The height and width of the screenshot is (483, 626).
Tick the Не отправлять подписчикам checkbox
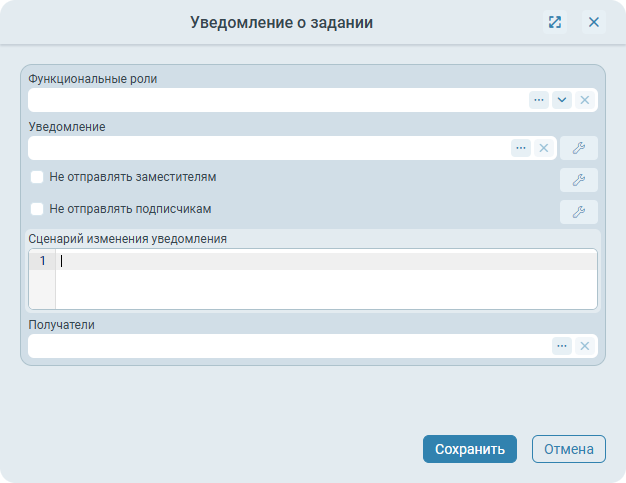coord(37,209)
